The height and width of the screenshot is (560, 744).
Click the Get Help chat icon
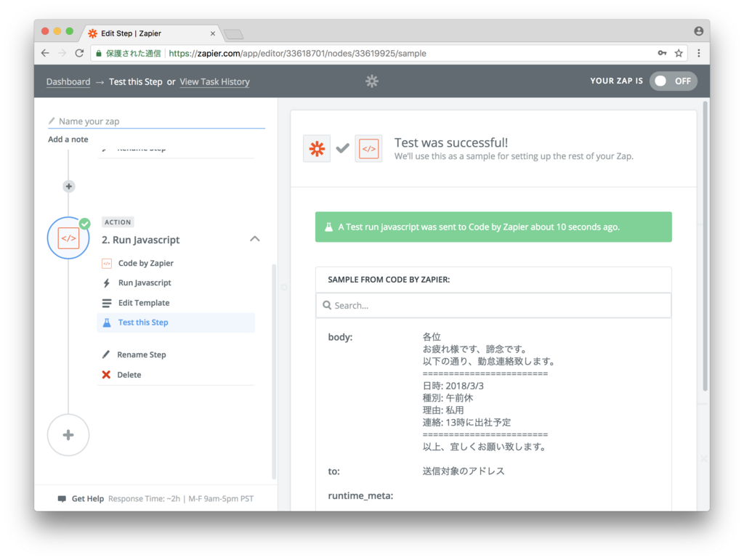(x=62, y=499)
